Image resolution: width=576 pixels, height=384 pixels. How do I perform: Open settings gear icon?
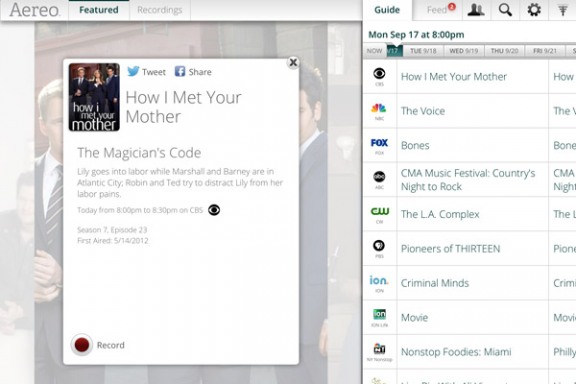534,10
